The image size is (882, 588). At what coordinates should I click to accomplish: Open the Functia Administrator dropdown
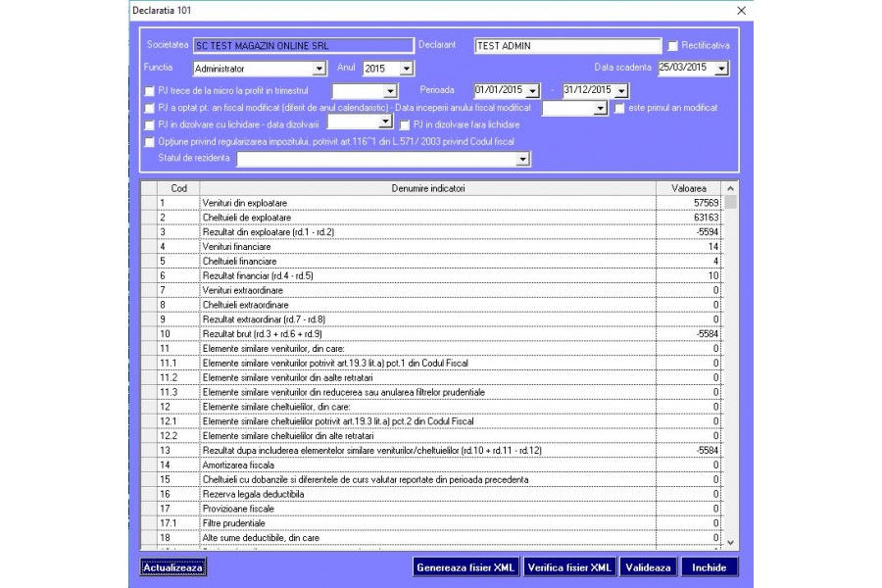click(318, 69)
